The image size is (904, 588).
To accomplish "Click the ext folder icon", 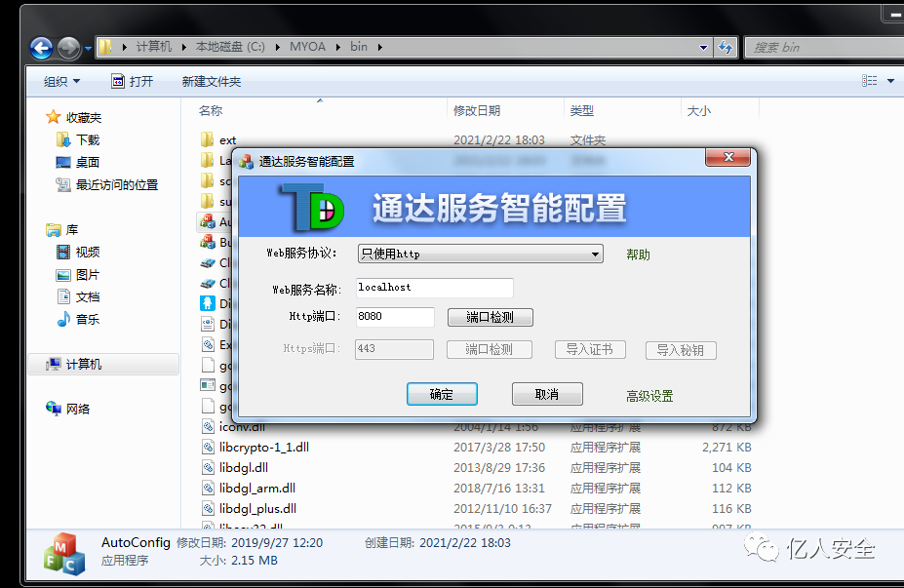I will click(208, 139).
